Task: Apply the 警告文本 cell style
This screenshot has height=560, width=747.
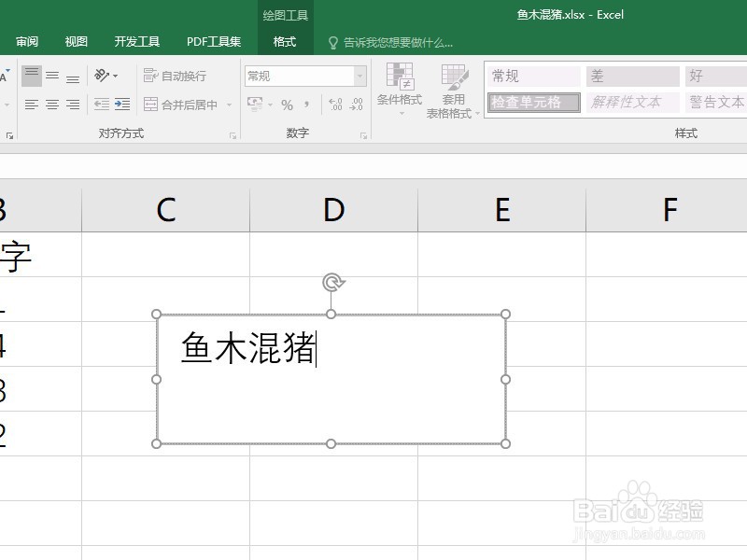Action: pyautogui.click(x=716, y=103)
